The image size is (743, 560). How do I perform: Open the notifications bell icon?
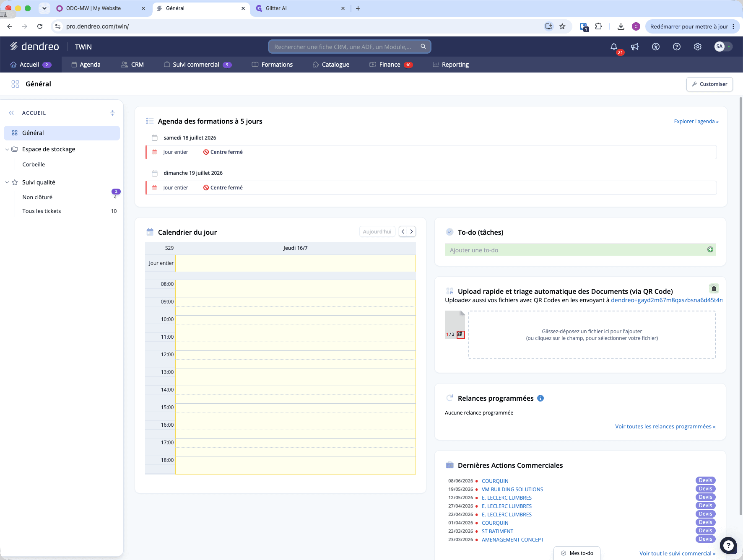tap(614, 47)
